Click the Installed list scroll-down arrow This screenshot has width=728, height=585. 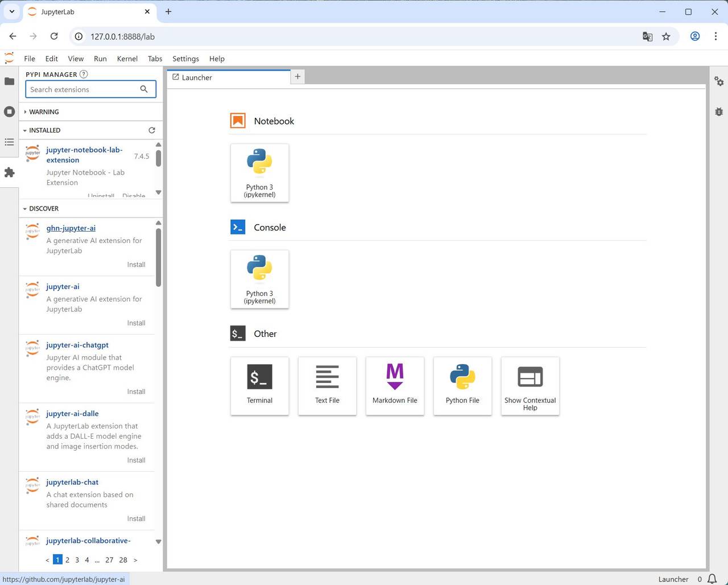[158, 192]
